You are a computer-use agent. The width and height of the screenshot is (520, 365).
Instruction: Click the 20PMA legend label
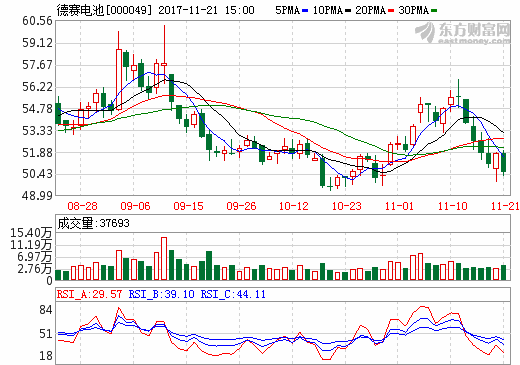pos(371,10)
